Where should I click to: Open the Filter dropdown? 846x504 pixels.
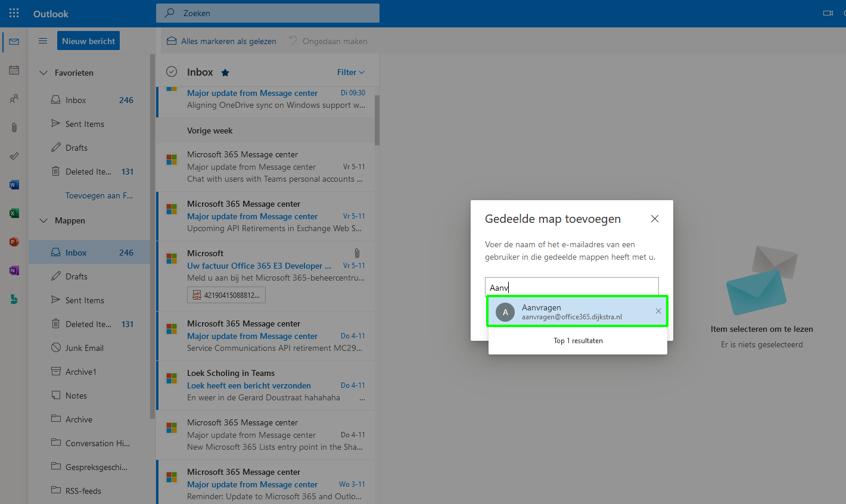(x=351, y=72)
